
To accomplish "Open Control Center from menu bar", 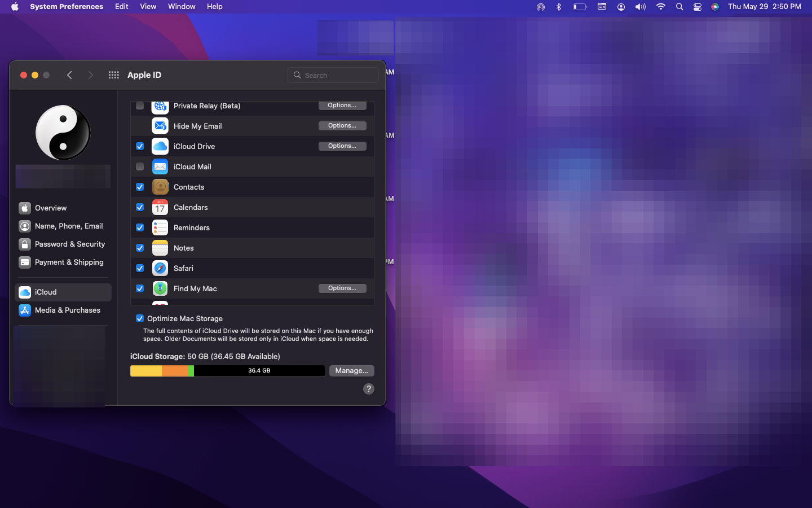I will (x=697, y=7).
